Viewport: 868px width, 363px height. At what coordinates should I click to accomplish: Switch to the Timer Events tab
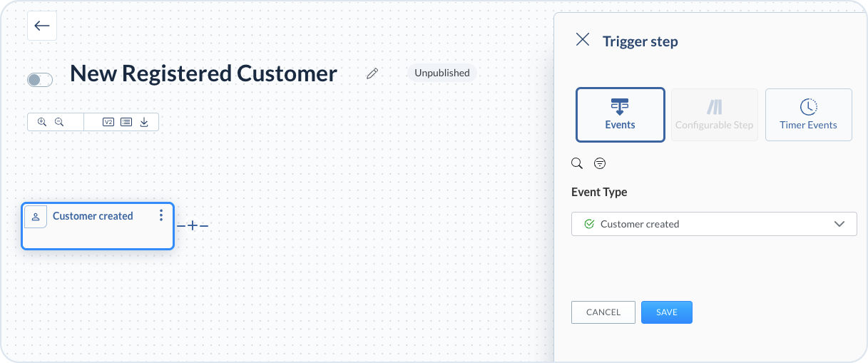(x=808, y=115)
